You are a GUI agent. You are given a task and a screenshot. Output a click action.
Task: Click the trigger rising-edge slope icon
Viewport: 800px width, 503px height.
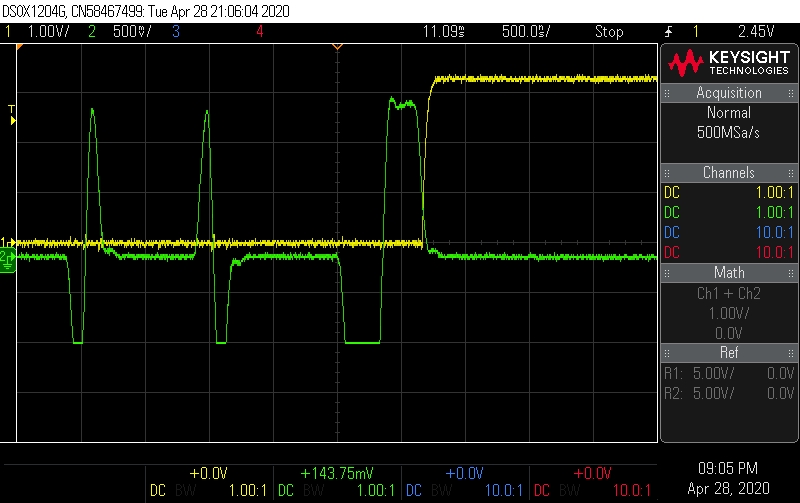coord(667,31)
